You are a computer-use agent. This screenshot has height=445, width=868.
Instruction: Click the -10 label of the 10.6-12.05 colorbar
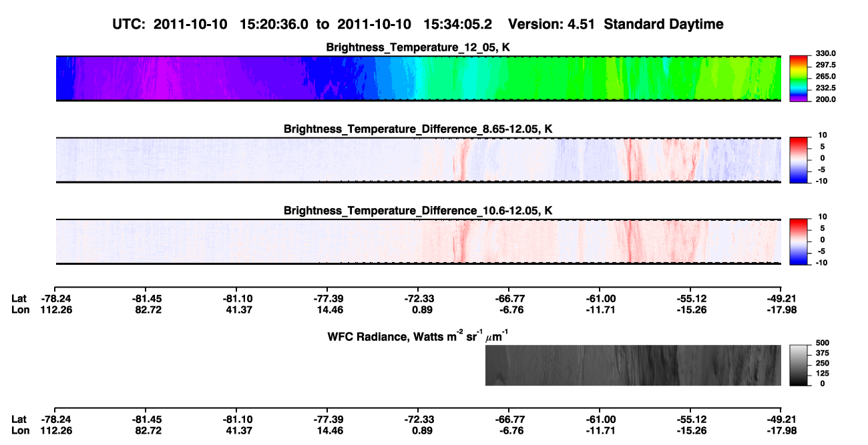tap(821, 262)
